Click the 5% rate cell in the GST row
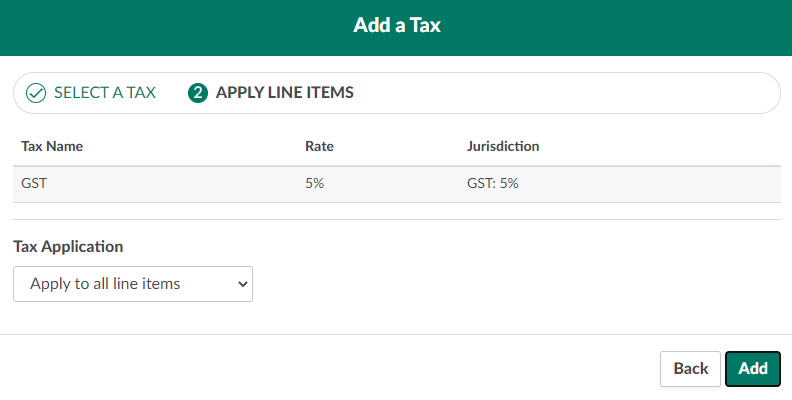 (315, 184)
